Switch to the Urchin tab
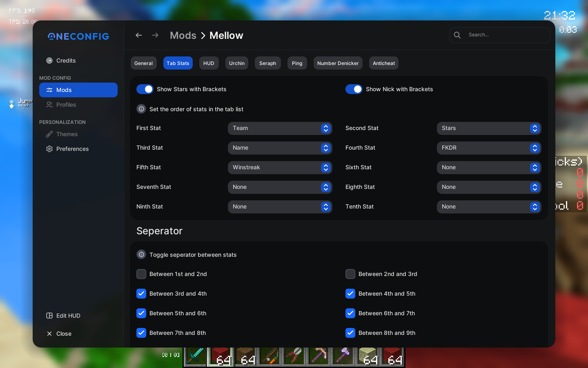Viewport: 588px width, 368px height. [237, 63]
